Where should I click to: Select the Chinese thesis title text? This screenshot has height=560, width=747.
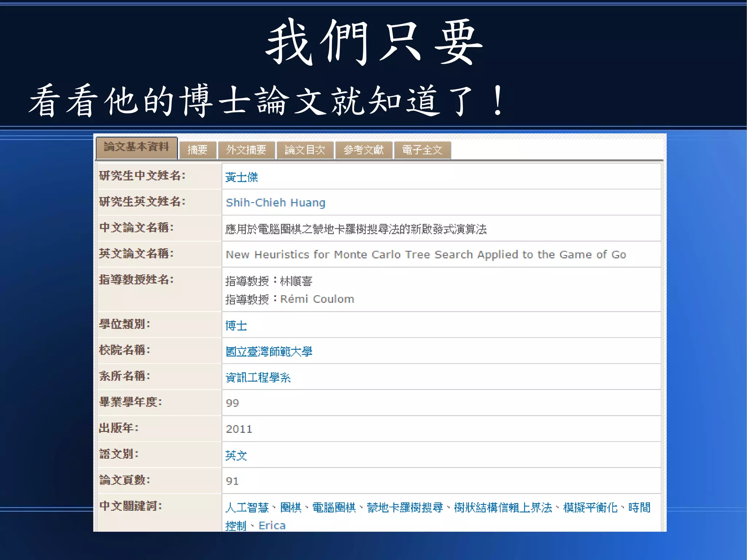pos(356,229)
